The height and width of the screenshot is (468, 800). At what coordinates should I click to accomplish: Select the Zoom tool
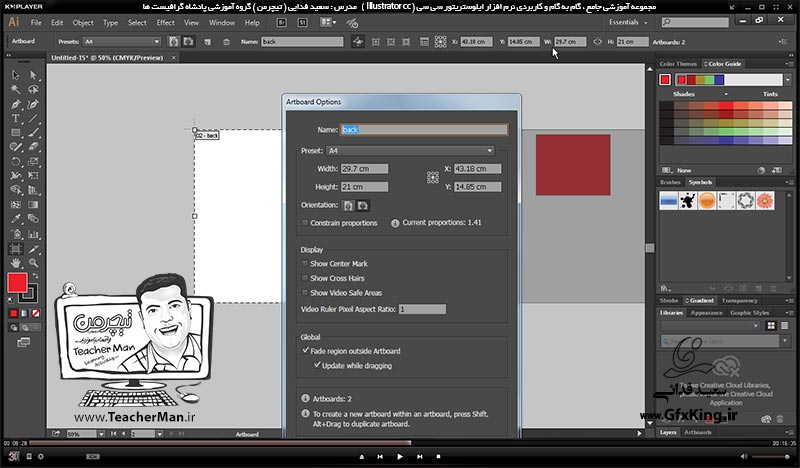pos(34,263)
